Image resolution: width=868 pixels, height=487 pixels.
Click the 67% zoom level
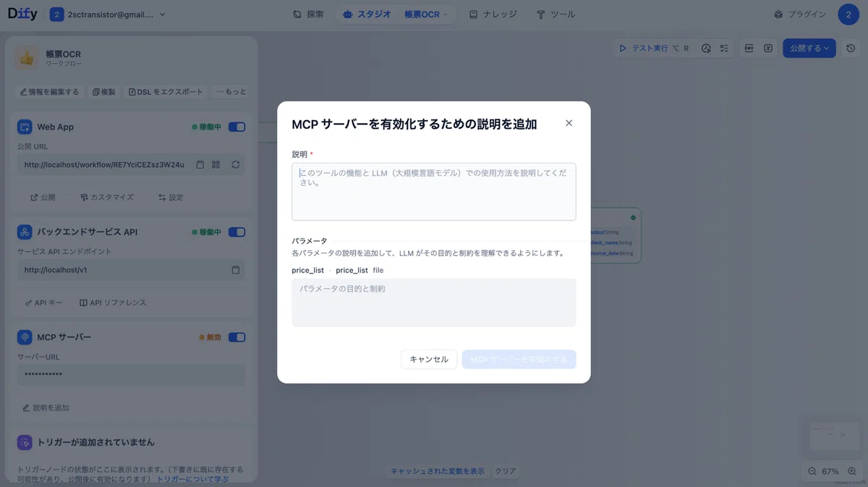click(x=830, y=471)
